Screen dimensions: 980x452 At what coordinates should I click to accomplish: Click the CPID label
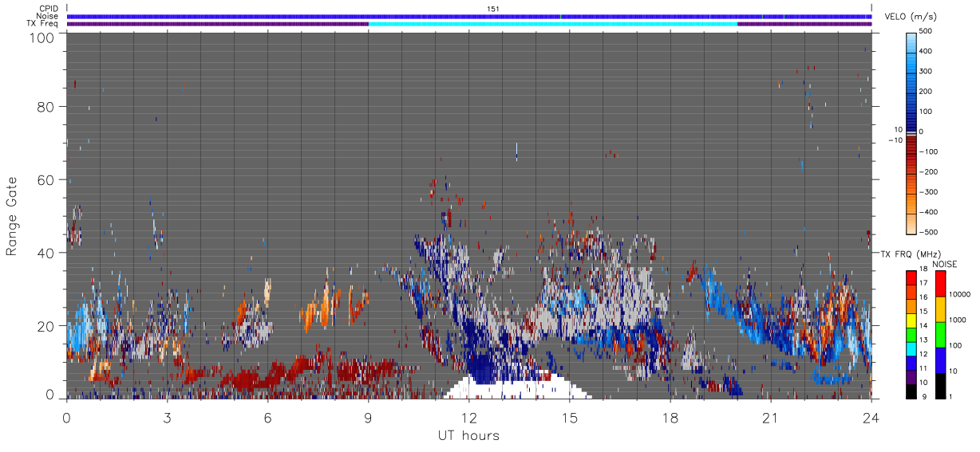pos(49,9)
